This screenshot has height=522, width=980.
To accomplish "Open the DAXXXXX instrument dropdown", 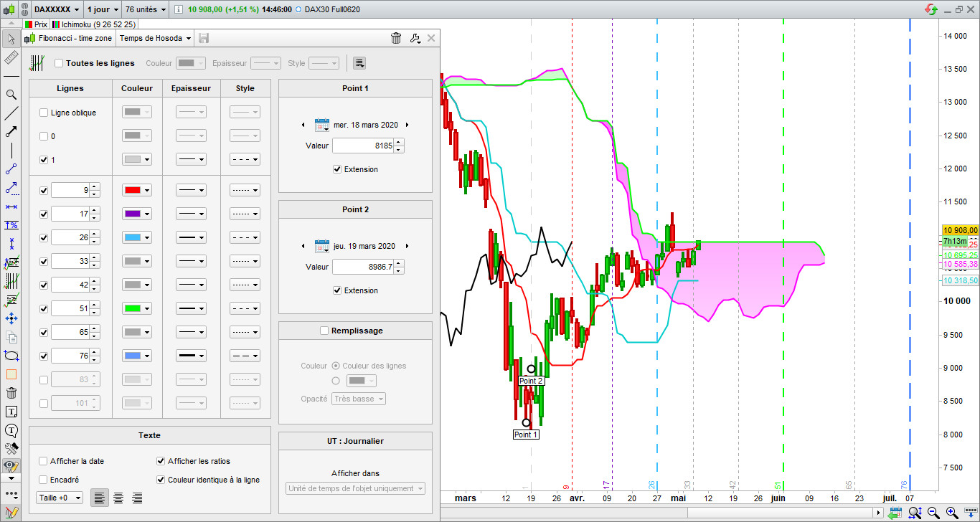I will coord(57,10).
